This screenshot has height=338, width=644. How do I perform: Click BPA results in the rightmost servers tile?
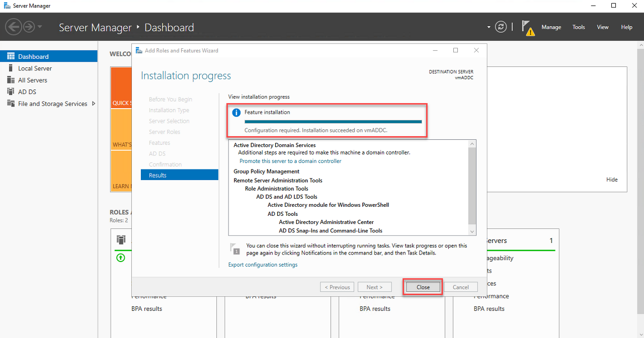click(x=489, y=309)
